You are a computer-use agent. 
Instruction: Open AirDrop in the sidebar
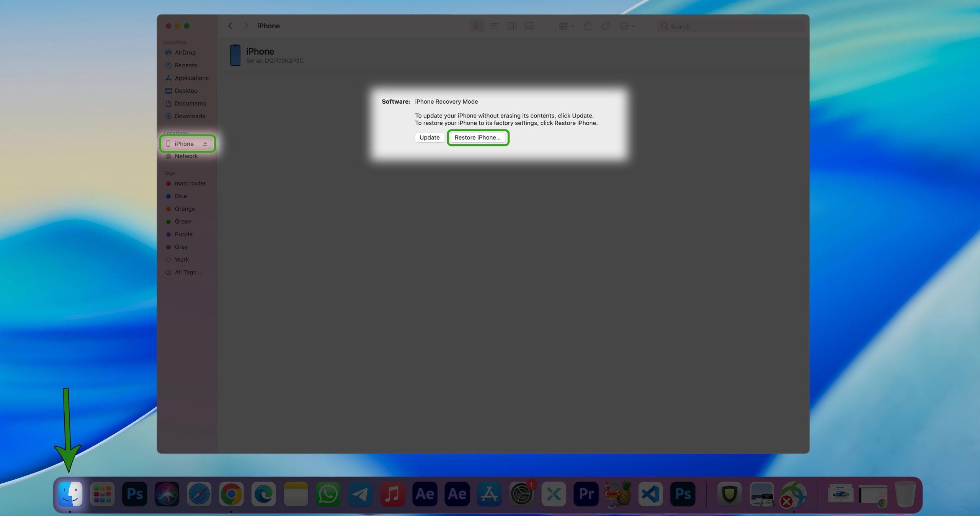[x=185, y=52]
